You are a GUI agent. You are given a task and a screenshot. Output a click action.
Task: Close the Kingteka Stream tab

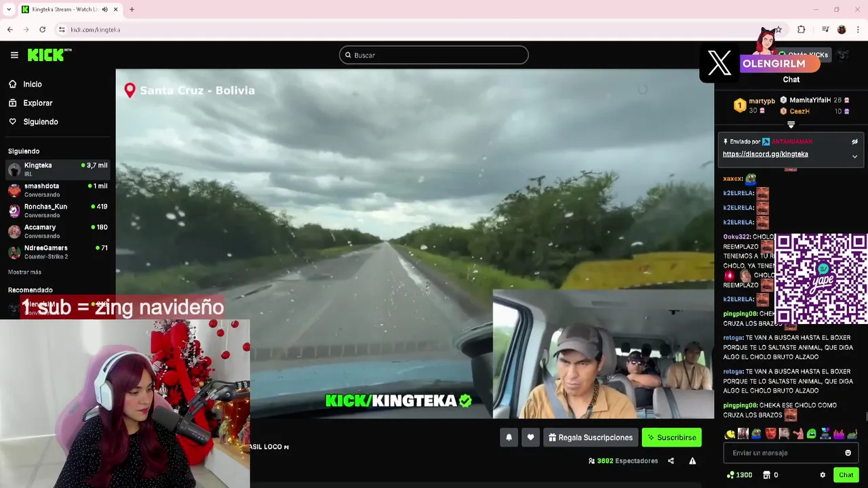pos(116,9)
